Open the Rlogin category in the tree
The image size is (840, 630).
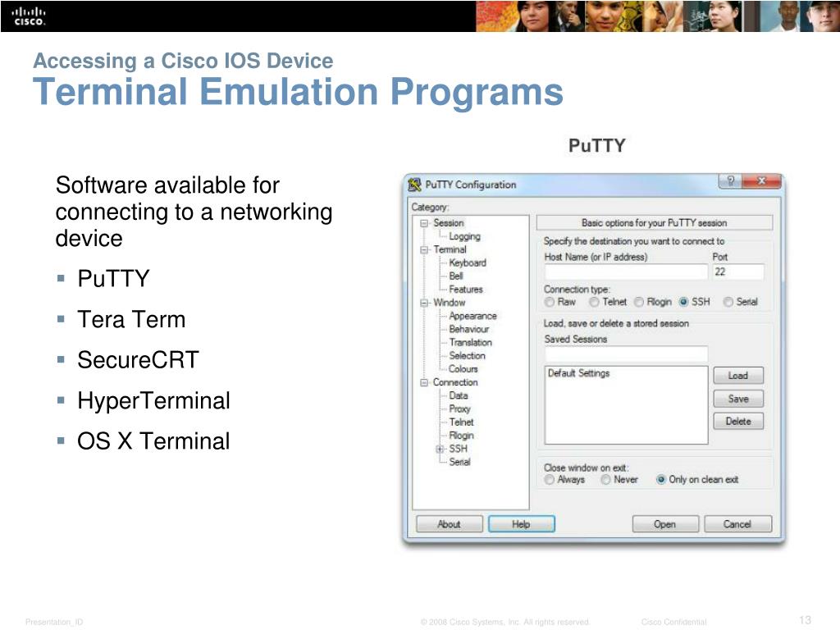coord(461,436)
